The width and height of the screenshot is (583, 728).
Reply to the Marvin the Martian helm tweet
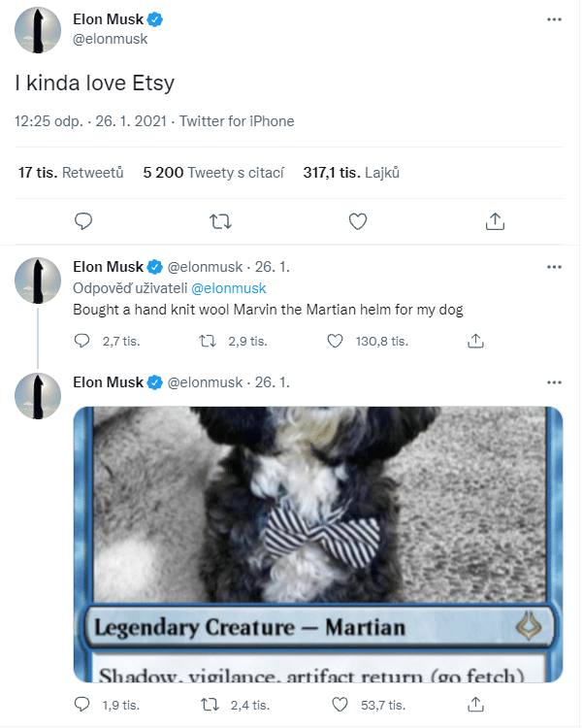pos(83,341)
